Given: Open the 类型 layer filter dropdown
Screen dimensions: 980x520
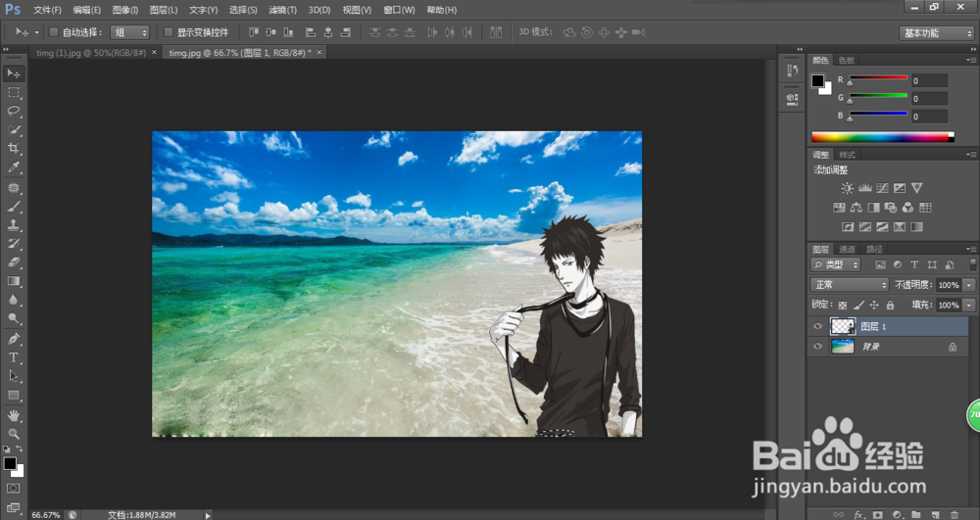Looking at the screenshot, I should click(836, 264).
